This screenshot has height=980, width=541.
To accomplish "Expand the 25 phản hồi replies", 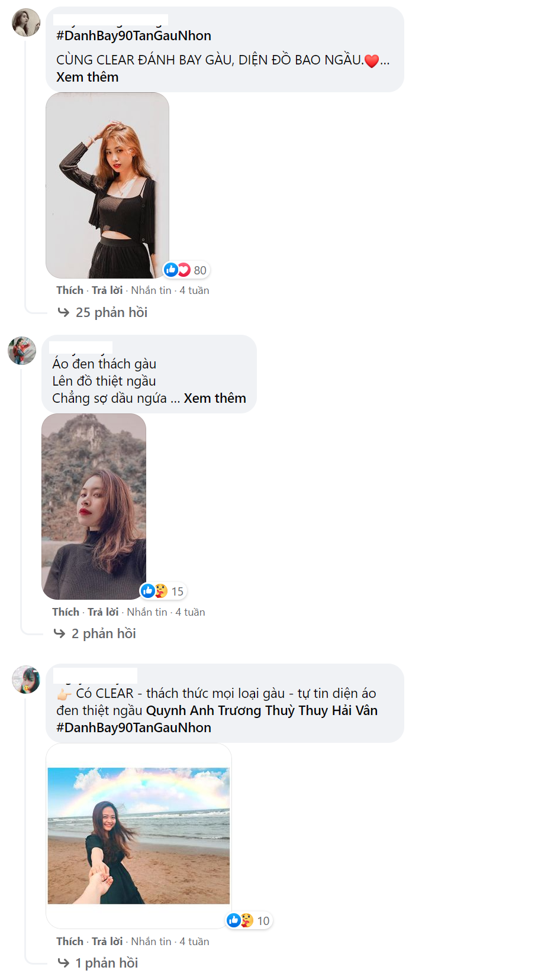I will pyautogui.click(x=111, y=312).
